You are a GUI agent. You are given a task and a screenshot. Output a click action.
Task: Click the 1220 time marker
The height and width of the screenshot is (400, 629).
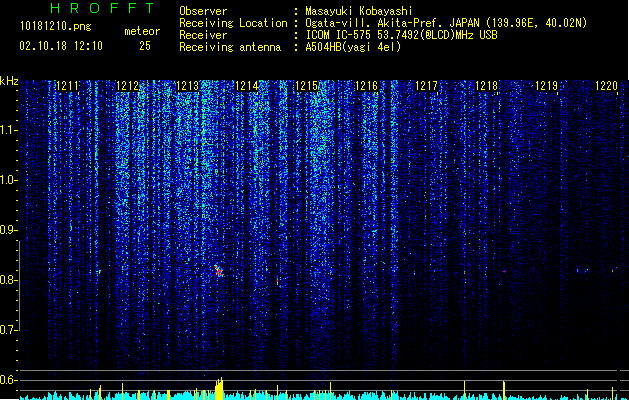tap(606, 86)
